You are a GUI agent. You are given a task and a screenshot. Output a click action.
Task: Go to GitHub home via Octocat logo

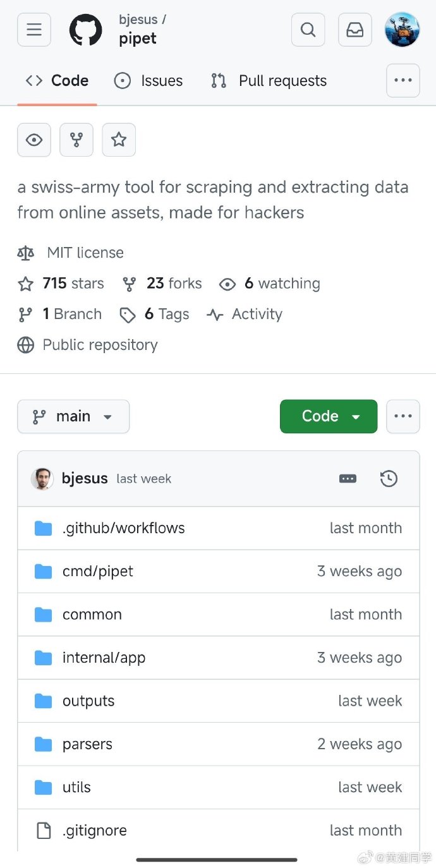[x=85, y=30]
